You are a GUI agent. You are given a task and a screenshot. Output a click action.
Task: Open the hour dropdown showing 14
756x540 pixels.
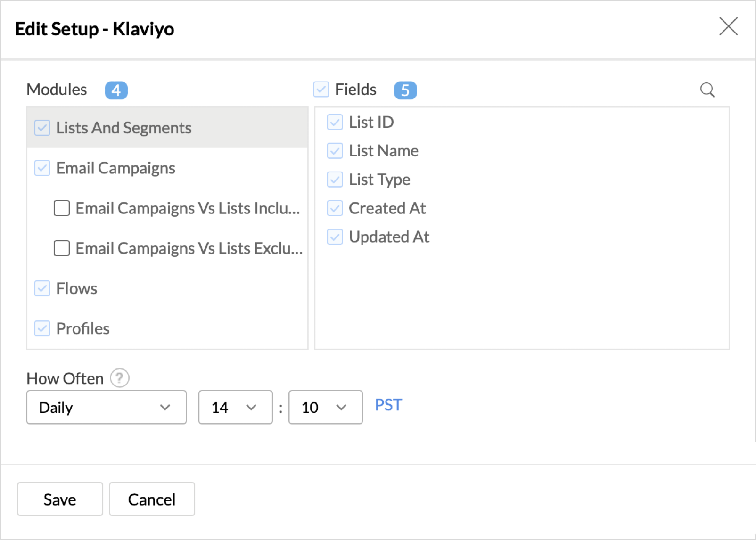(235, 407)
